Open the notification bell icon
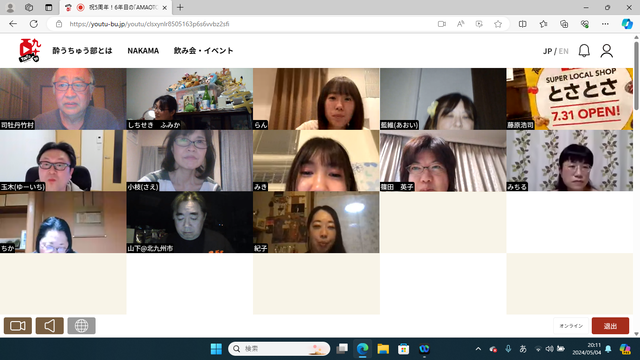This screenshot has height=360, width=640. [584, 51]
